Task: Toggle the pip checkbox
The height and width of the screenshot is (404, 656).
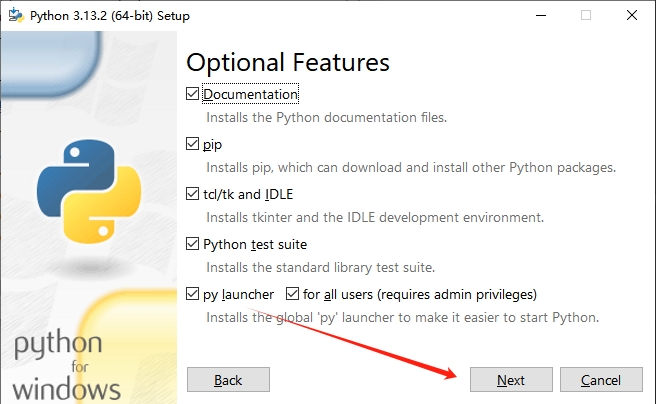Action: (192, 144)
